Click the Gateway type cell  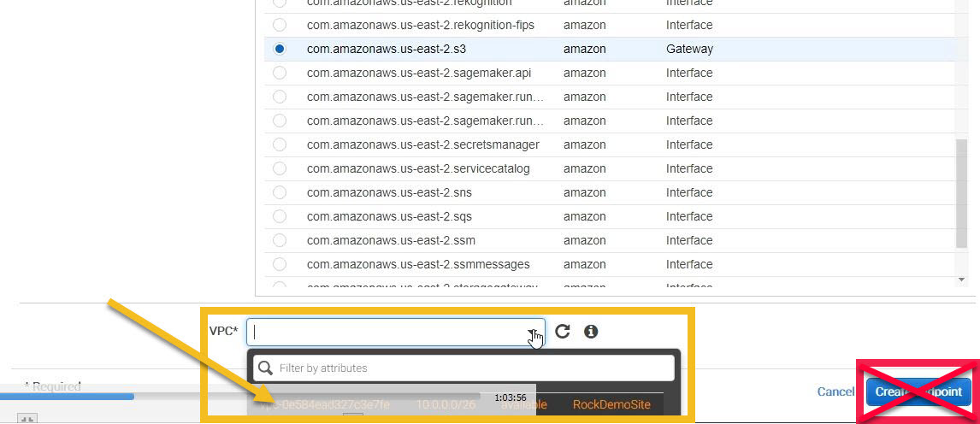[689, 49]
